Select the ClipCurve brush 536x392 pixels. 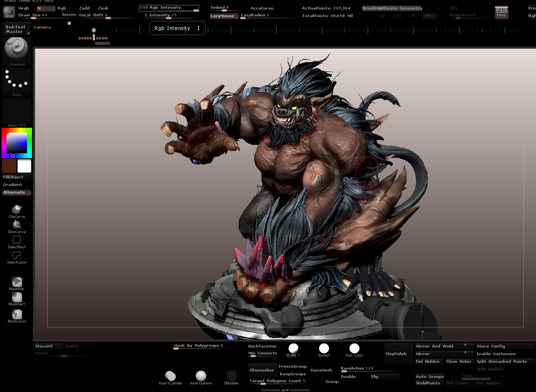click(x=17, y=211)
